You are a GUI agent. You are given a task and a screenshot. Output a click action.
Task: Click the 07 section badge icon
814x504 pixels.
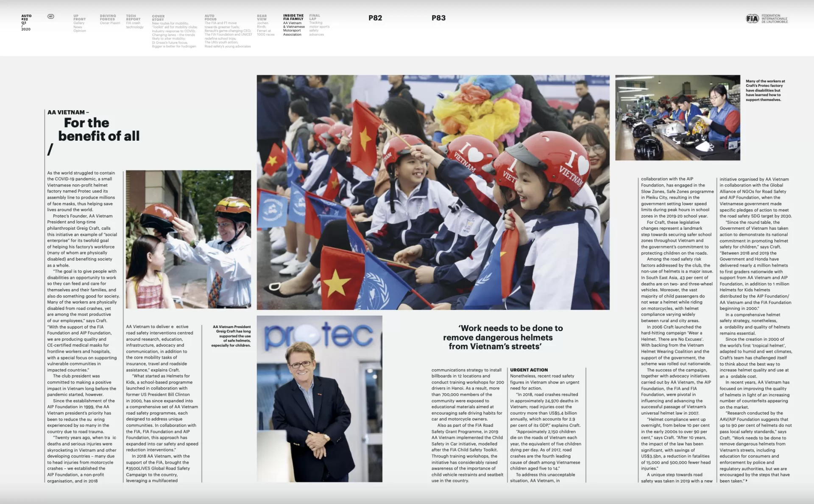click(x=51, y=17)
